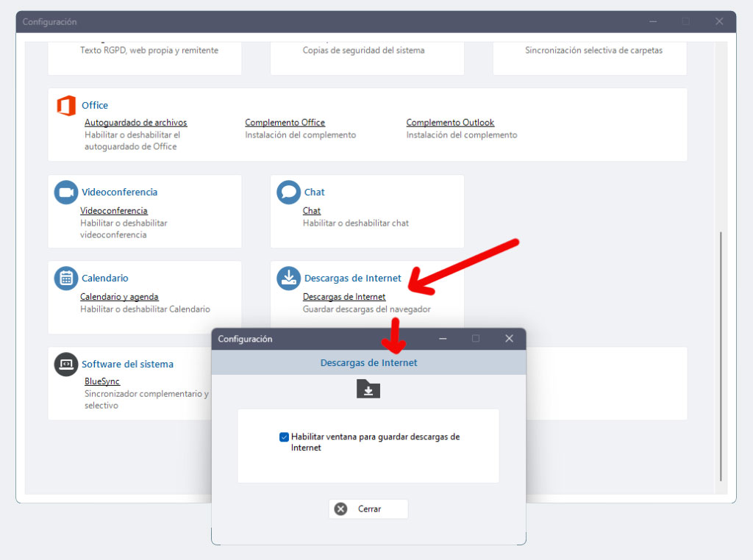Click the Cerrar button text
Image resolution: width=753 pixels, height=560 pixels.
[369, 509]
